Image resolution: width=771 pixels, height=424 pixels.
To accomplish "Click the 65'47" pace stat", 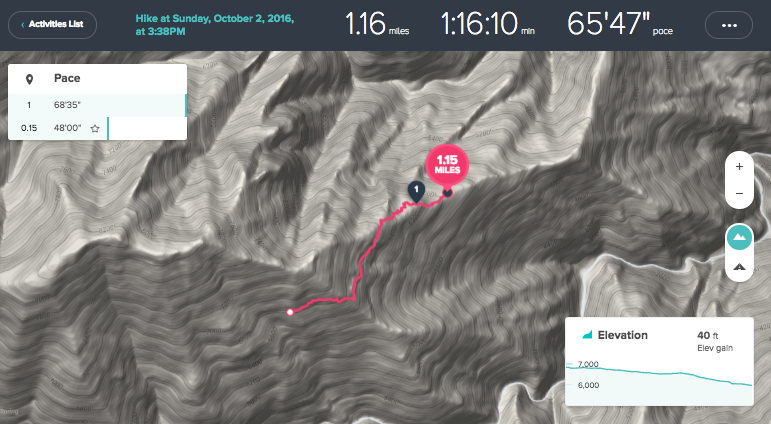I will pos(620,24).
